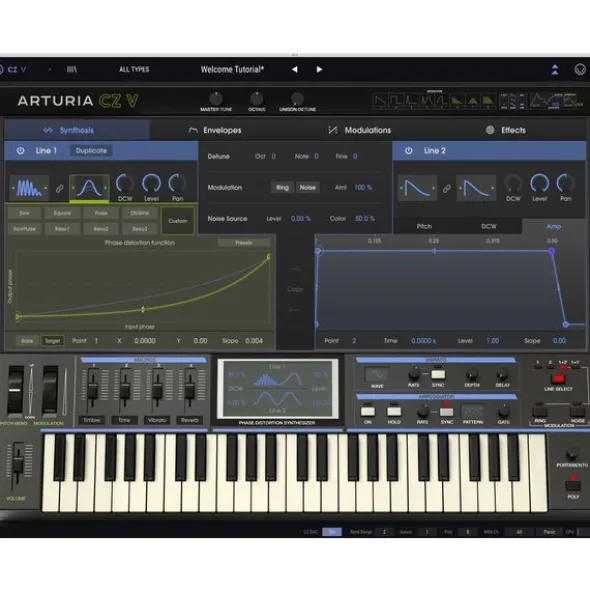Click the Timbre macro fader
The height and width of the screenshot is (591, 590).
(x=92, y=390)
